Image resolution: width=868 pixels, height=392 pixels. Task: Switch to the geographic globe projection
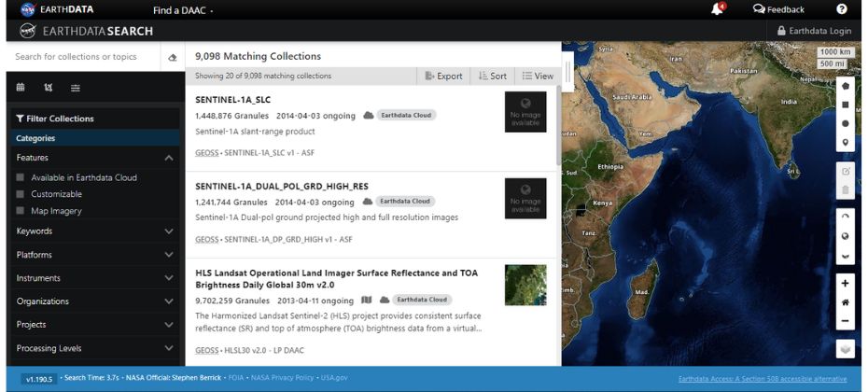click(x=845, y=236)
